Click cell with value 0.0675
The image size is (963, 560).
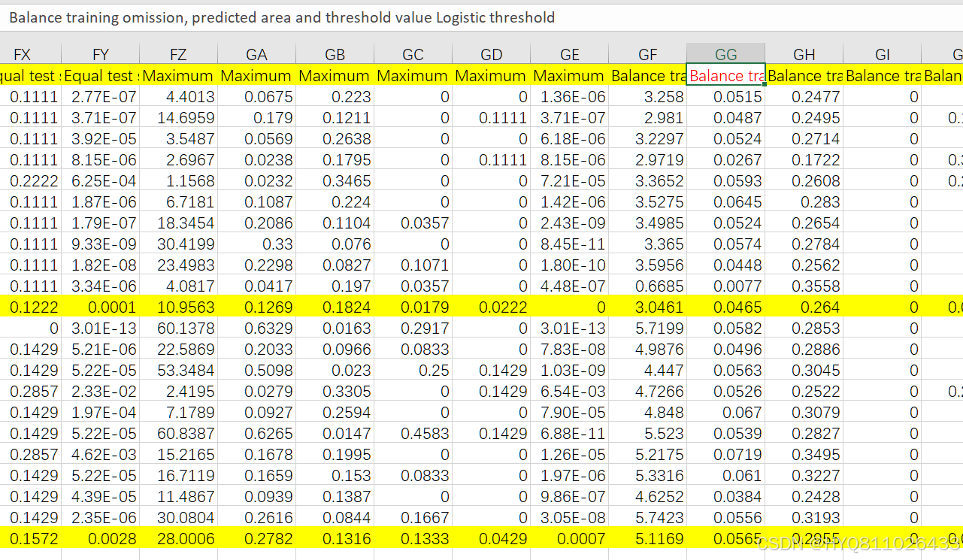pyautogui.click(x=257, y=97)
